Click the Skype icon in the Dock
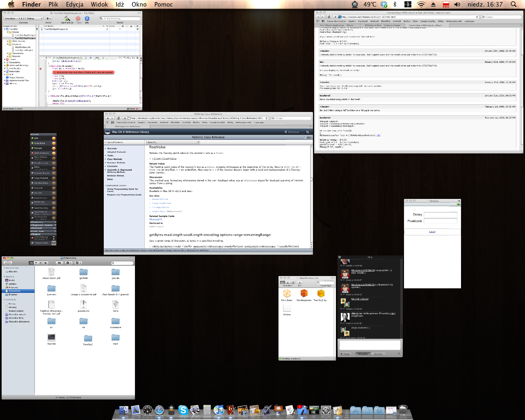525x420 pixels. coord(183,410)
